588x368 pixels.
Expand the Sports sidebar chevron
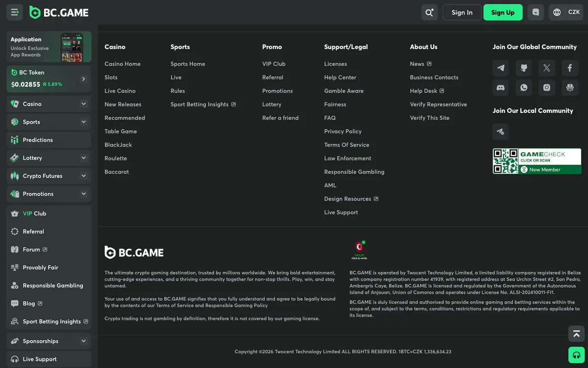click(x=84, y=122)
